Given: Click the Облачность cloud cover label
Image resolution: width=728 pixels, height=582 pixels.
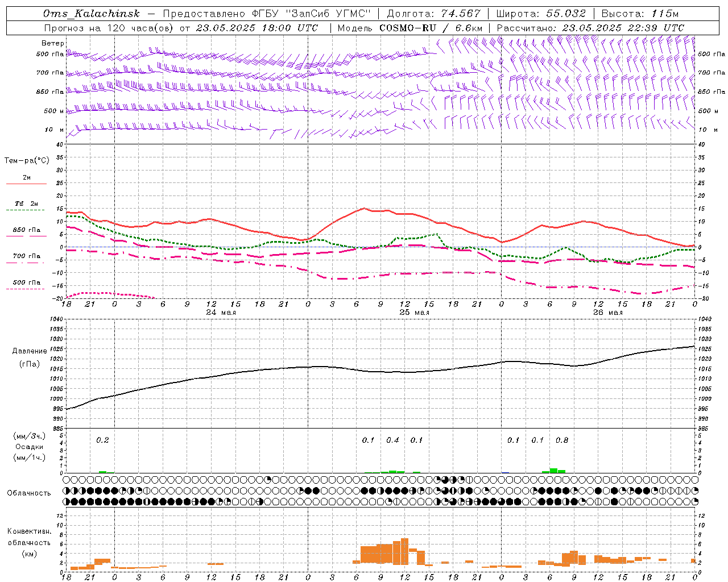Looking at the screenshot, I should pos(29,493).
